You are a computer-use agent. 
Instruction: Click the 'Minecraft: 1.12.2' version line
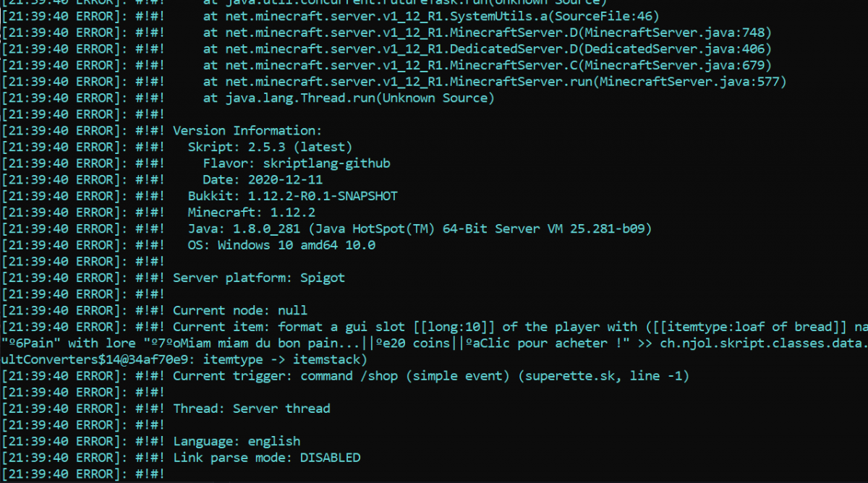point(251,213)
